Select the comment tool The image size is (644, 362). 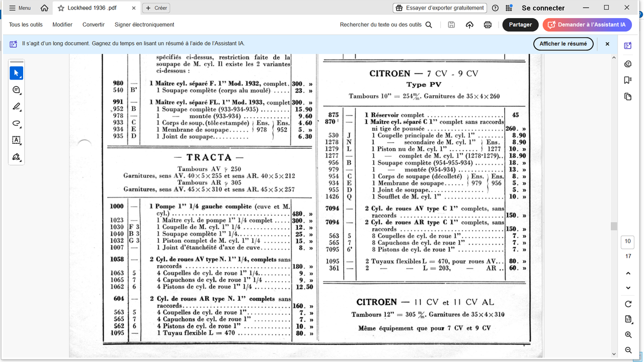(x=16, y=90)
